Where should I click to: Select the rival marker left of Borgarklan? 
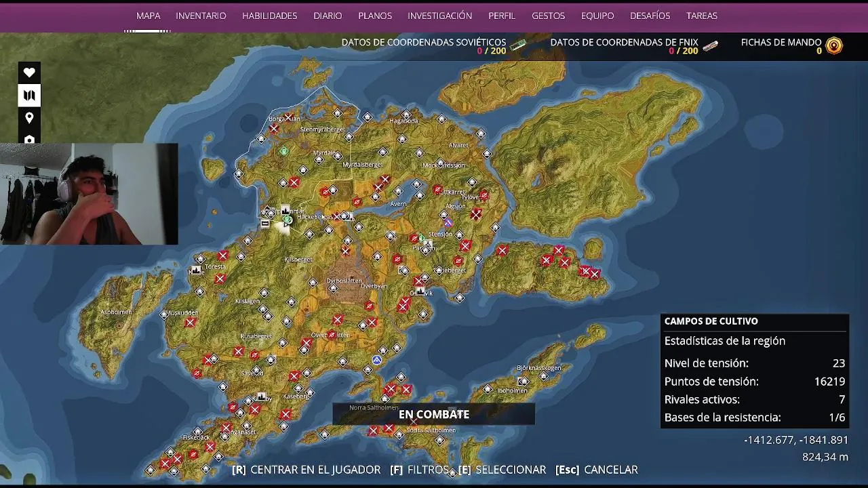click(x=273, y=128)
